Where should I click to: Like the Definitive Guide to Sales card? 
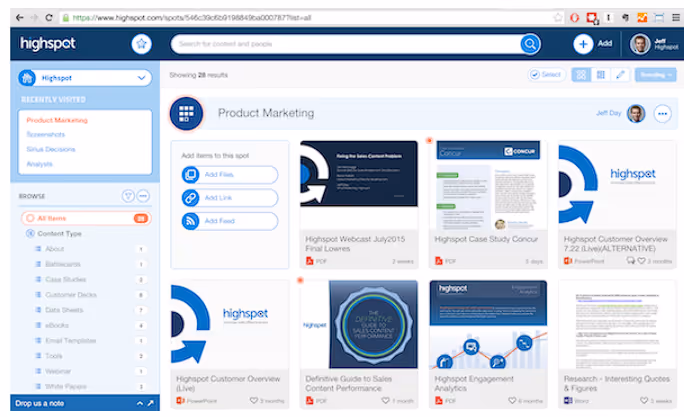point(386,400)
